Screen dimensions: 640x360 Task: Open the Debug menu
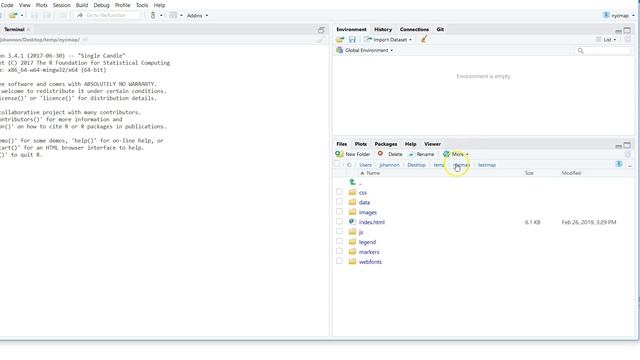point(101,5)
